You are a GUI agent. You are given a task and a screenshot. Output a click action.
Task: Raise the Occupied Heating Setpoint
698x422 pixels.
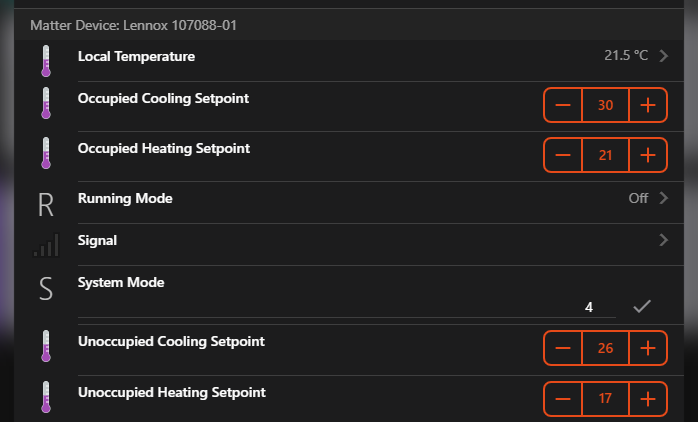tap(647, 154)
